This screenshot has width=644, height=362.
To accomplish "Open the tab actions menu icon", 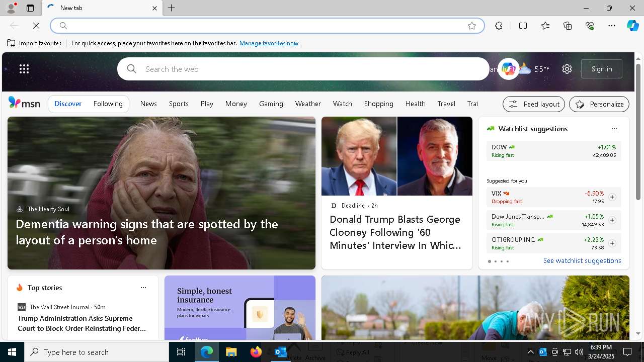I will click(30, 8).
